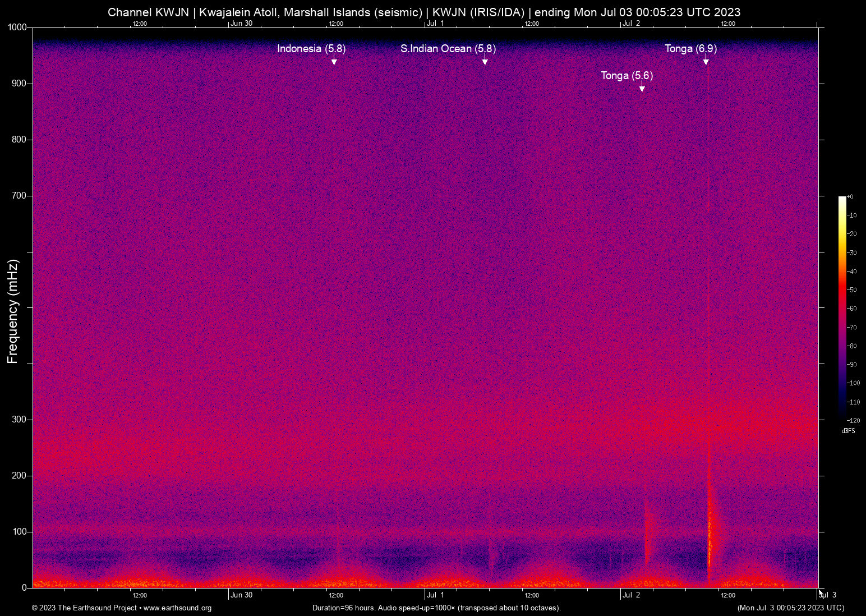This screenshot has width=866, height=616.
Task: Click the dBFS color scale bar
Action: click(842, 309)
